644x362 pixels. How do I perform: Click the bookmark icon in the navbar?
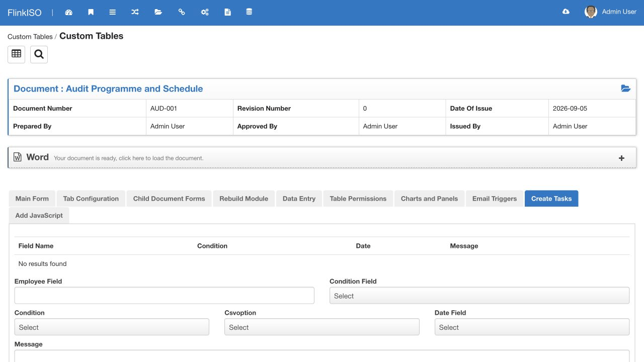pyautogui.click(x=91, y=12)
